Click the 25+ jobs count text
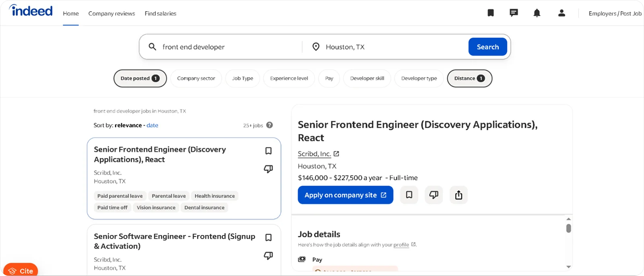Viewport: 644px width, 276px height. tap(253, 126)
